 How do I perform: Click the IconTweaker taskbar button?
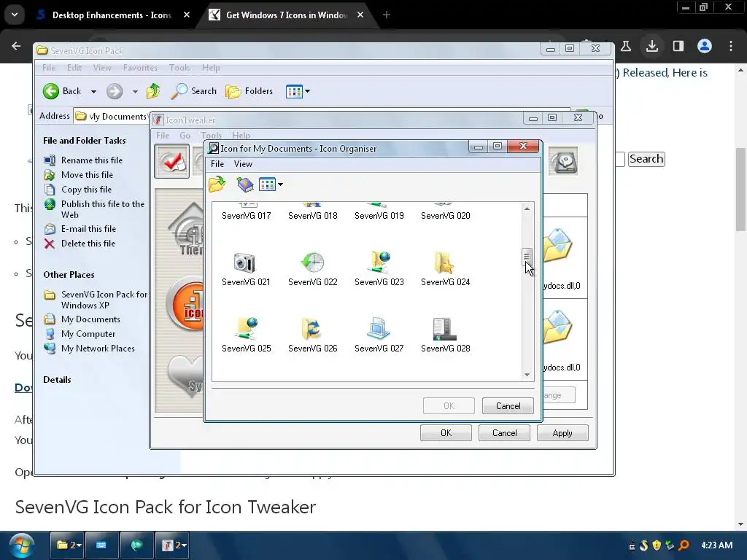tap(172, 545)
